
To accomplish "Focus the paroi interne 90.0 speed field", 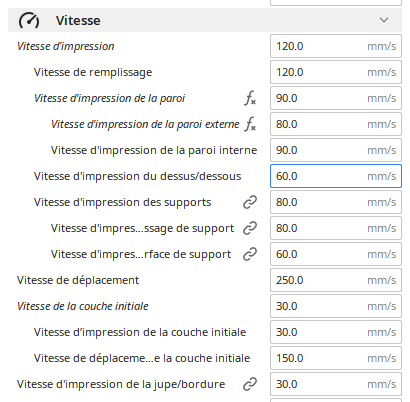I will coord(336,150).
